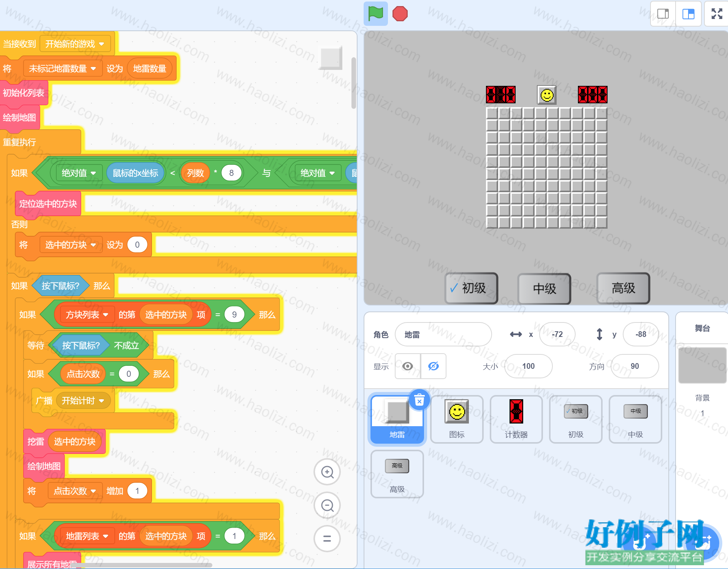Click the green flag to start
Viewport: 728px width, 569px height.
[x=375, y=14]
